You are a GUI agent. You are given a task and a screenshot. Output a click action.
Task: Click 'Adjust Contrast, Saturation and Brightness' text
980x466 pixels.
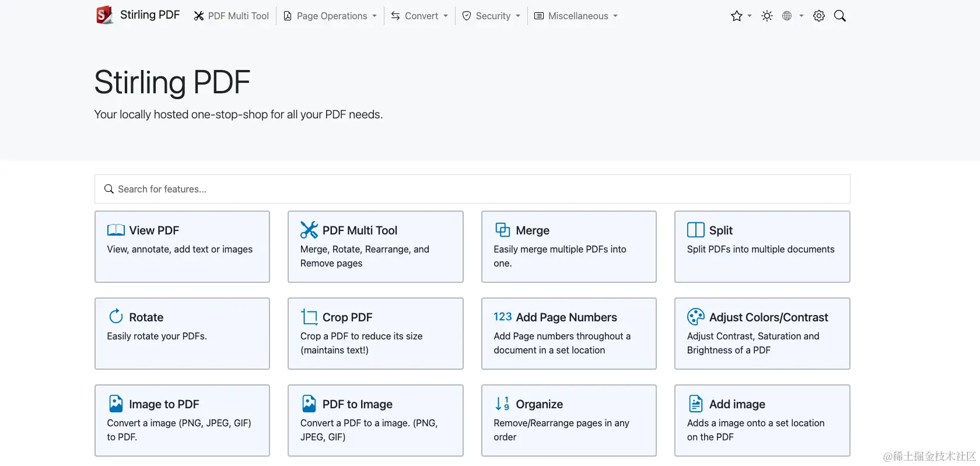[753, 343]
